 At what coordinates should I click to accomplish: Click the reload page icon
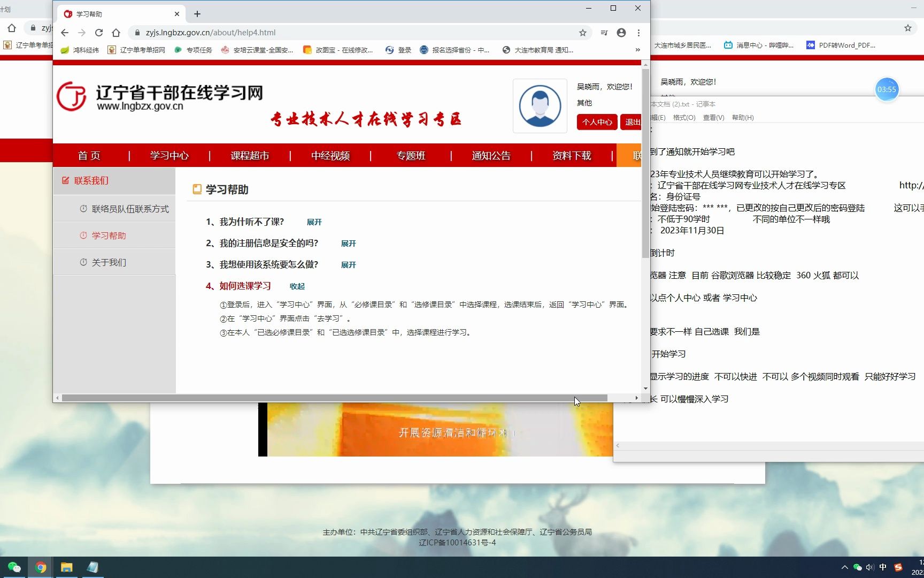[x=99, y=33]
